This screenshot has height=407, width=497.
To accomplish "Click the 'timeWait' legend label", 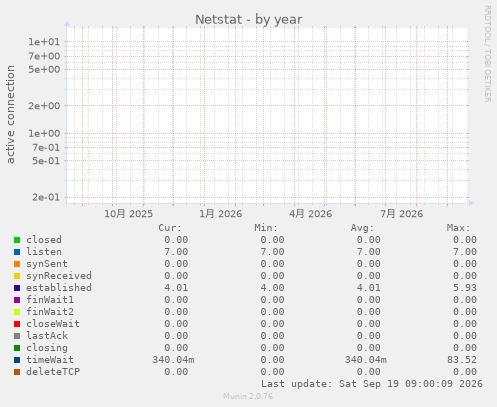I will pyautogui.click(x=50, y=360).
